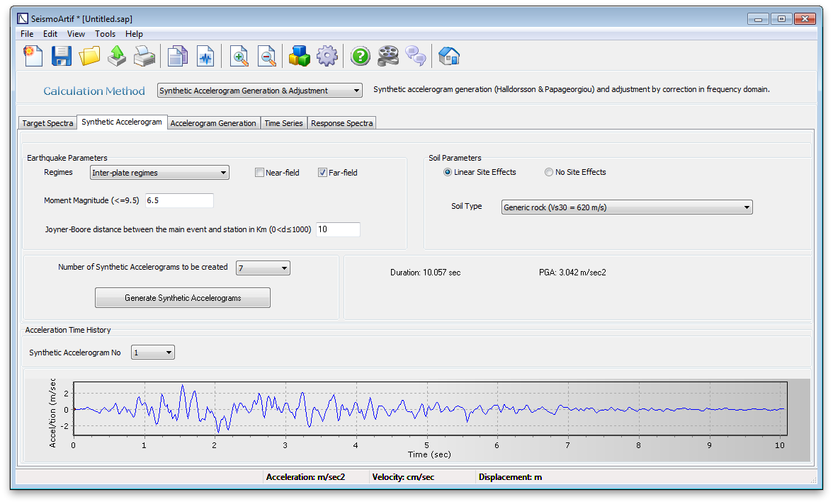
Task: Open a project with the yellow folder icon
Action: click(89, 56)
